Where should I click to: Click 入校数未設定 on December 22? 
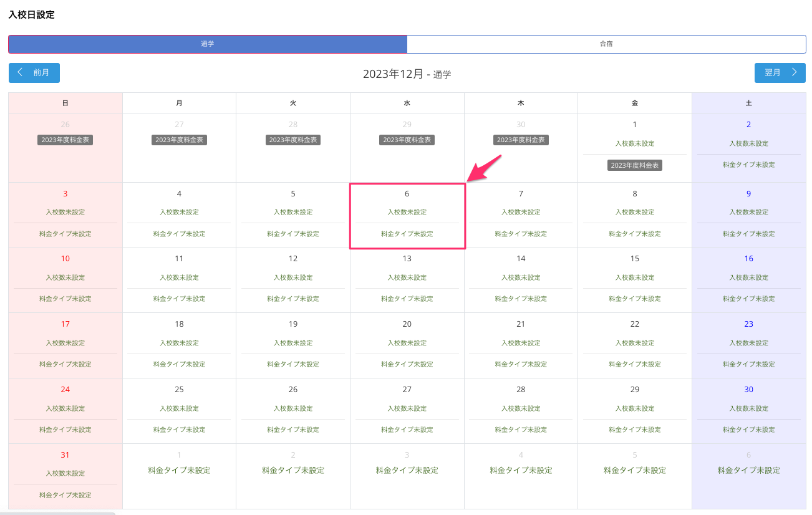coord(634,343)
